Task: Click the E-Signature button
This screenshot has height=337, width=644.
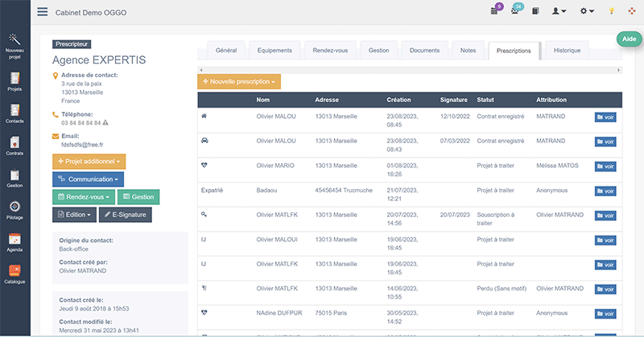Action: [x=126, y=215]
